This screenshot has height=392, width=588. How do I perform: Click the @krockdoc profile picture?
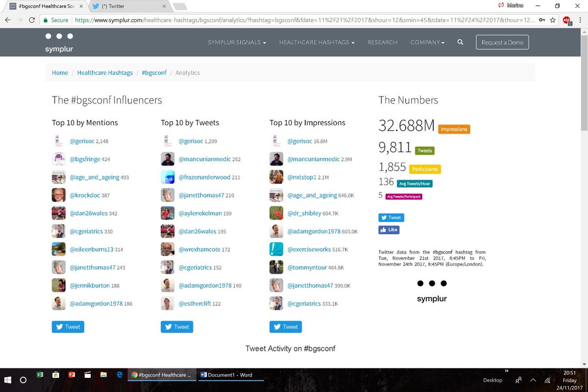tap(59, 195)
